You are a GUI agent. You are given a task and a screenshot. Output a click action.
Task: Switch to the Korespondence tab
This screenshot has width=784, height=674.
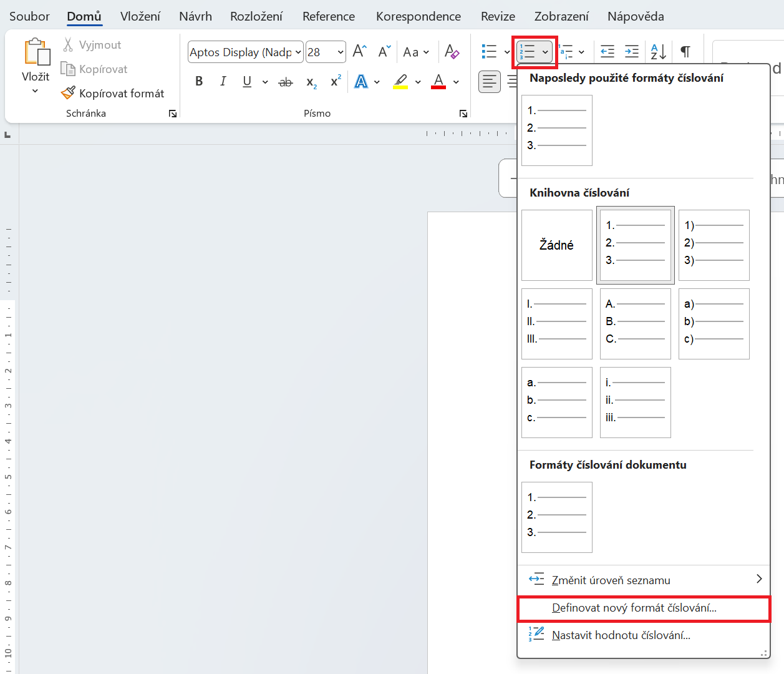tap(419, 16)
